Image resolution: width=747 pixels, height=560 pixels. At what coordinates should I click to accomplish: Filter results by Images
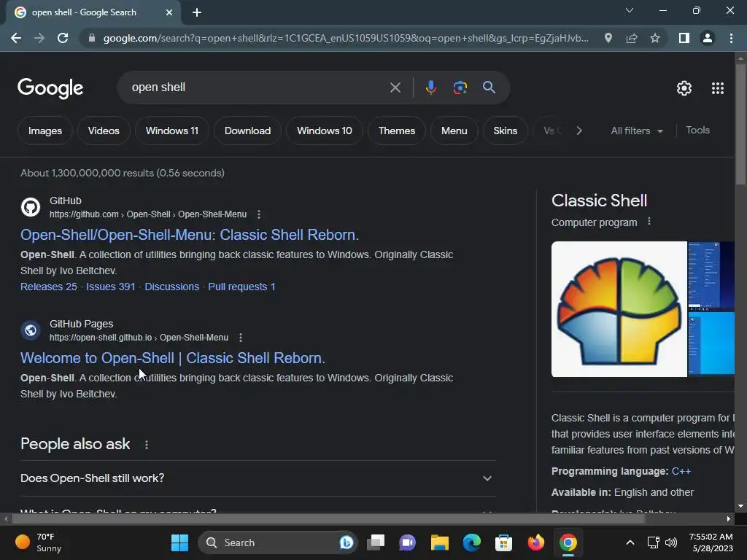click(x=45, y=131)
